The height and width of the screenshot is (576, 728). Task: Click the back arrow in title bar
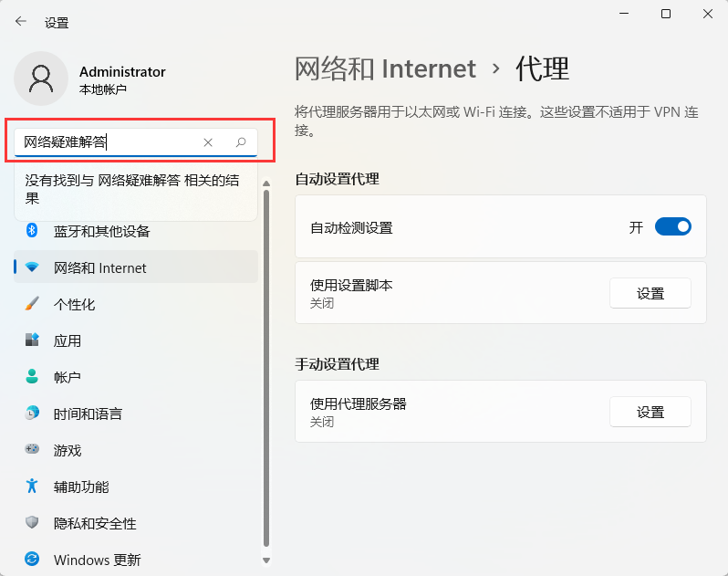(20, 22)
